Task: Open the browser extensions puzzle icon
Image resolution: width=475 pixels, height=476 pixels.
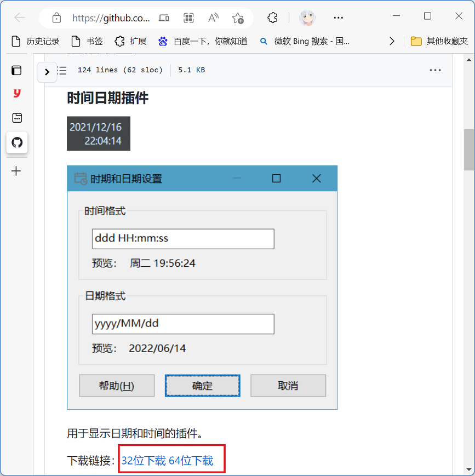Action: coord(272,18)
